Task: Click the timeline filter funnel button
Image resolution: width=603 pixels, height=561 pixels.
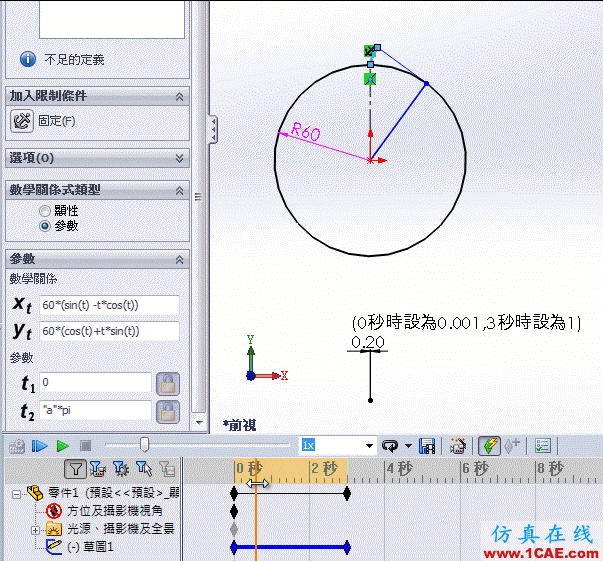Action: (75, 469)
